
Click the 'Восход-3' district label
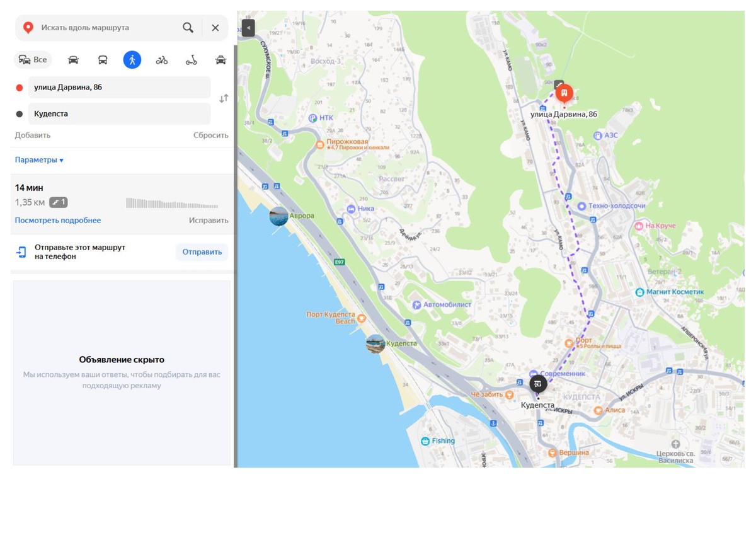pos(326,61)
